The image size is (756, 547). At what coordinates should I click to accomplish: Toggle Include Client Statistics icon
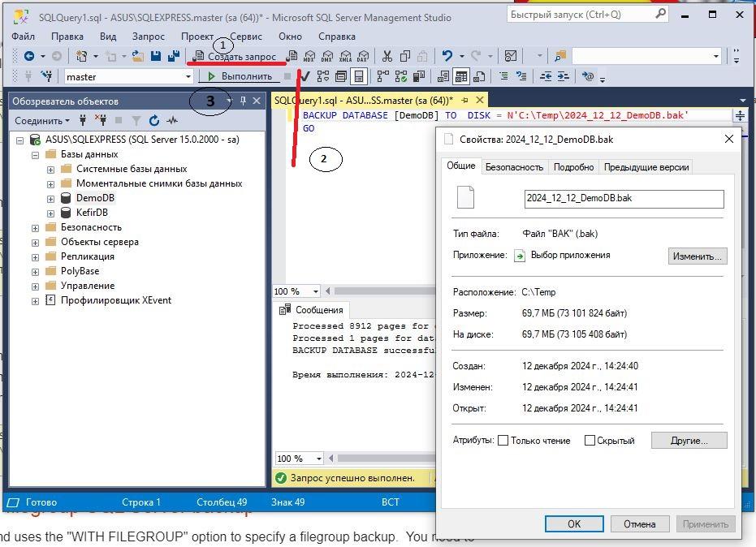(419, 76)
